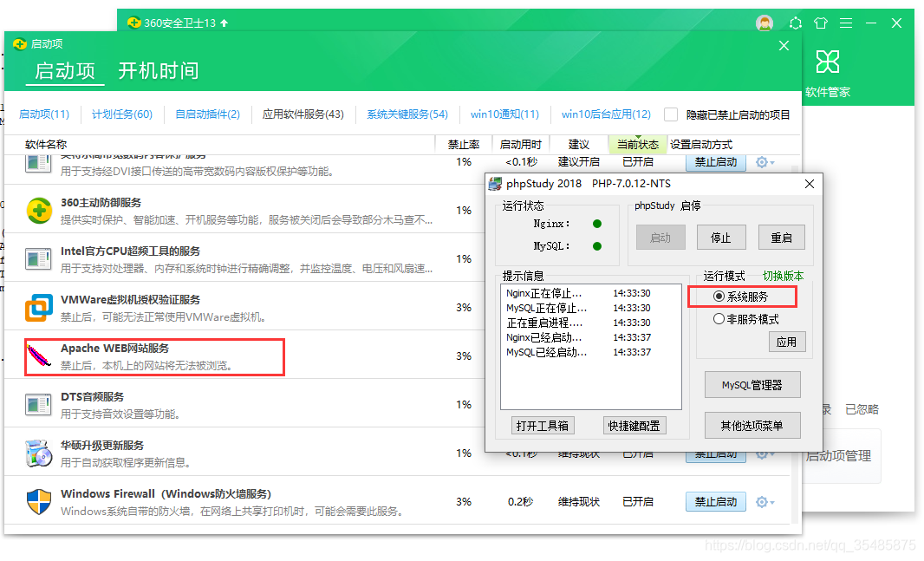Click 启动项管理 in 360 window

838,455
